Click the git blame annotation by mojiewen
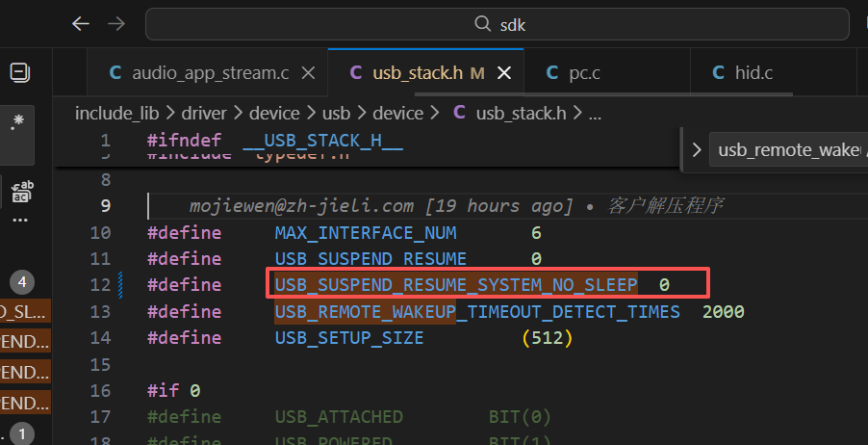The width and height of the screenshot is (868, 445). tap(455, 206)
